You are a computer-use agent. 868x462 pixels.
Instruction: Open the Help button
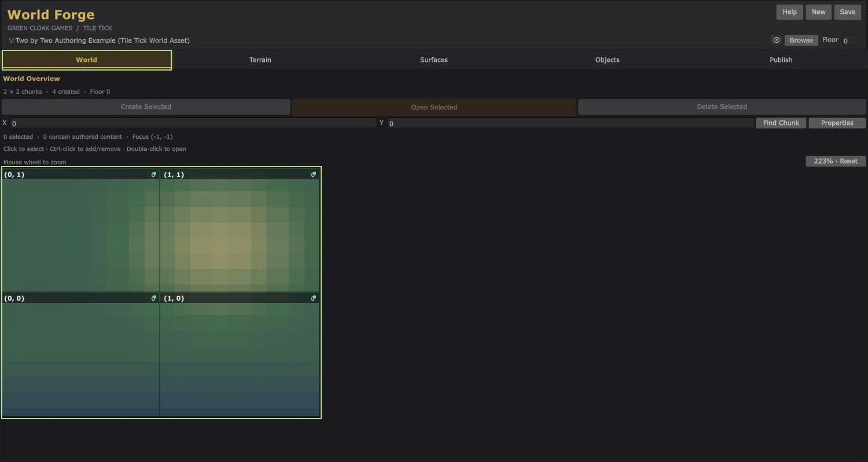(790, 12)
